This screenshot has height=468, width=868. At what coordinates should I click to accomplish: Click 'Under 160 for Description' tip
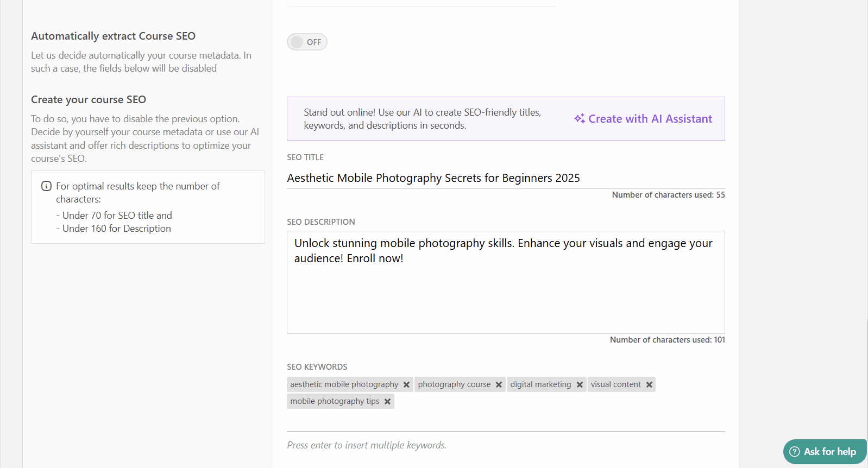point(114,229)
